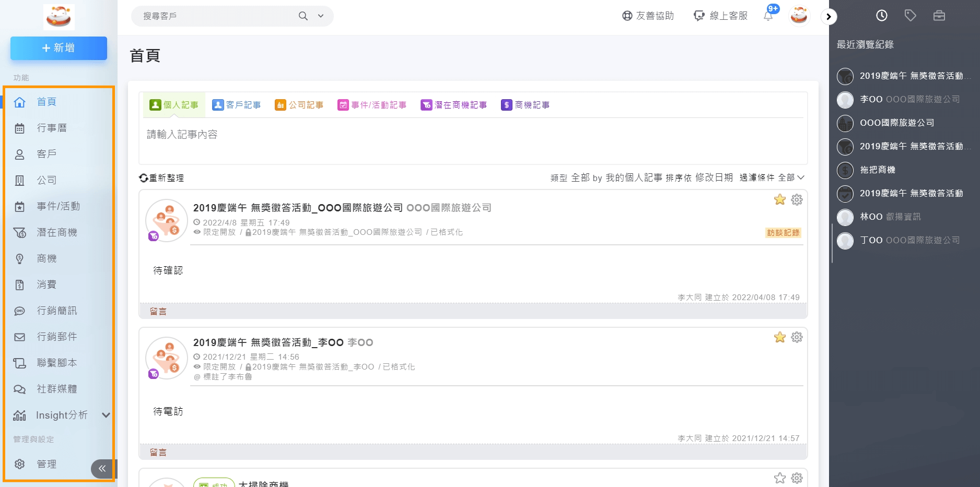
Task: Switch to the 客戶記事 tab
Action: 237,105
